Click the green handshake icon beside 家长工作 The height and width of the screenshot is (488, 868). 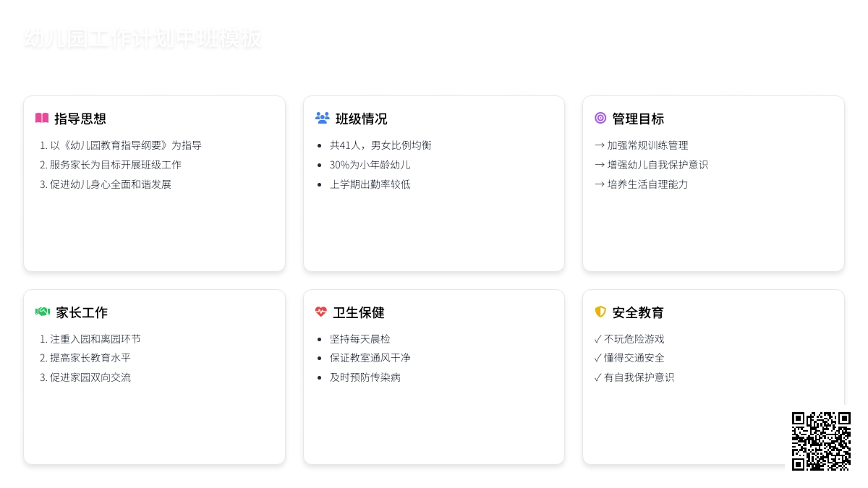[43, 312]
